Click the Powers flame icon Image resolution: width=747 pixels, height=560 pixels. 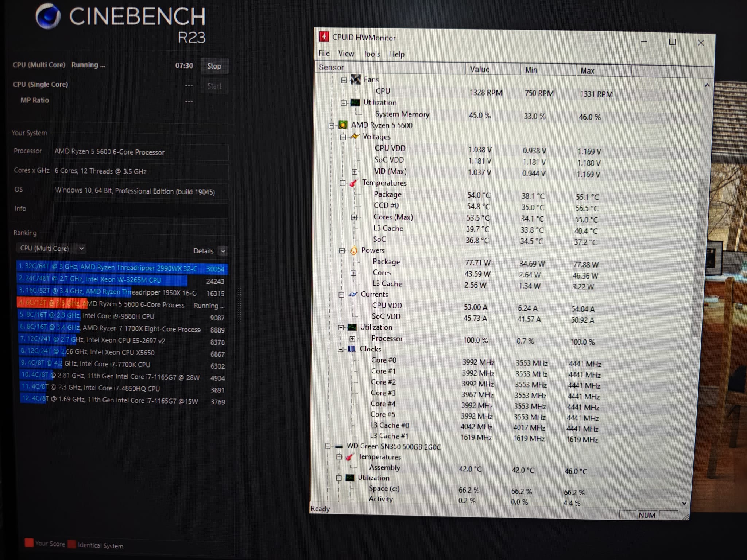coord(353,250)
